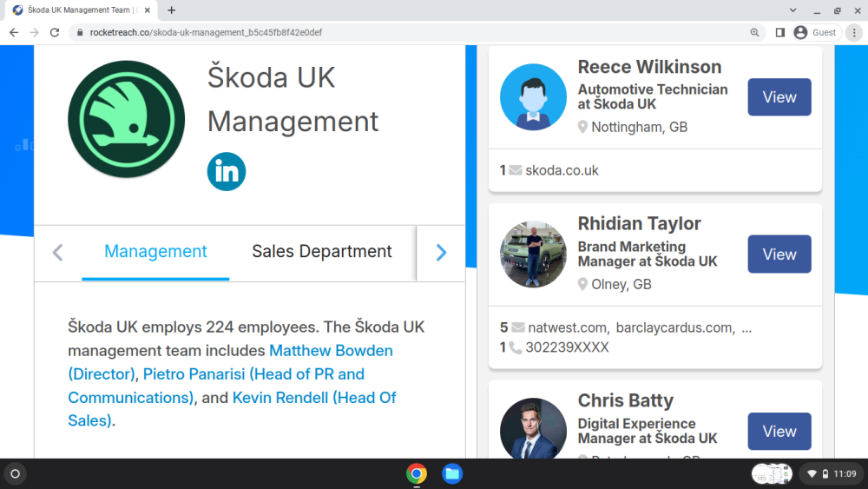Open Matthew Bowden (Director) link

(230, 362)
